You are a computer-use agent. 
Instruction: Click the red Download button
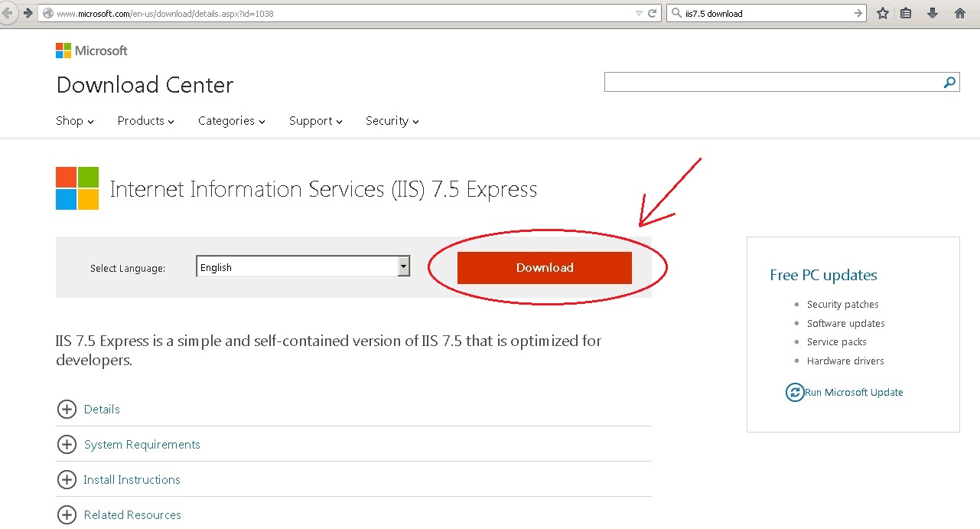pyautogui.click(x=545, y=268)
